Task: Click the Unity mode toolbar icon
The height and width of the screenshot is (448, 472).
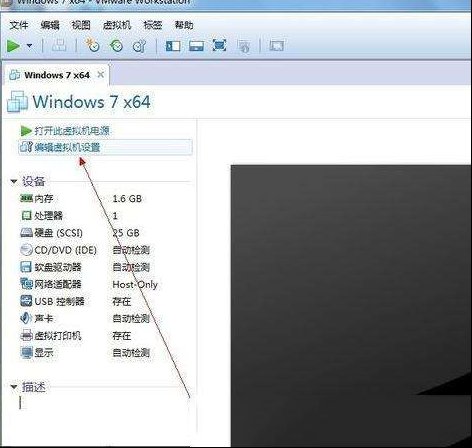Action: [x=244, y=46]
